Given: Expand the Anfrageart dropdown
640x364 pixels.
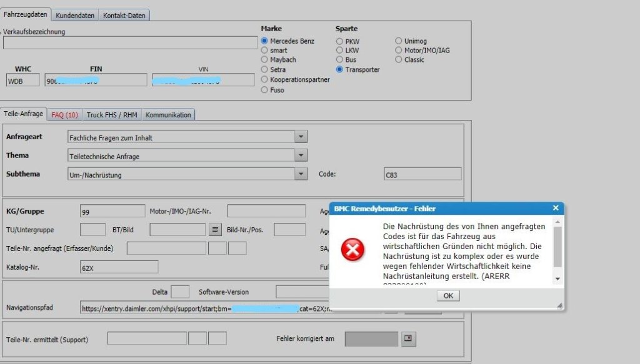Looking at the screenshot, I should point(301,137).
